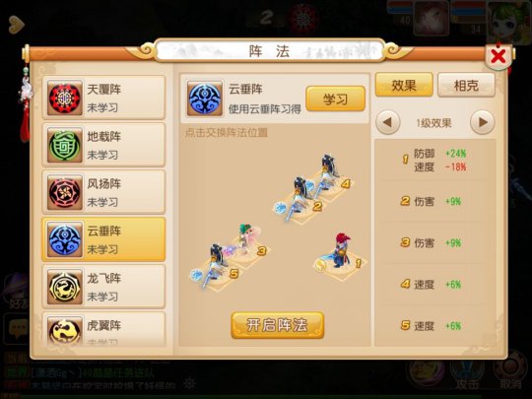This screenshot has width=532, height=399.
Task: Select the 地载阵 green formation icon
Action: coord(64,145)
